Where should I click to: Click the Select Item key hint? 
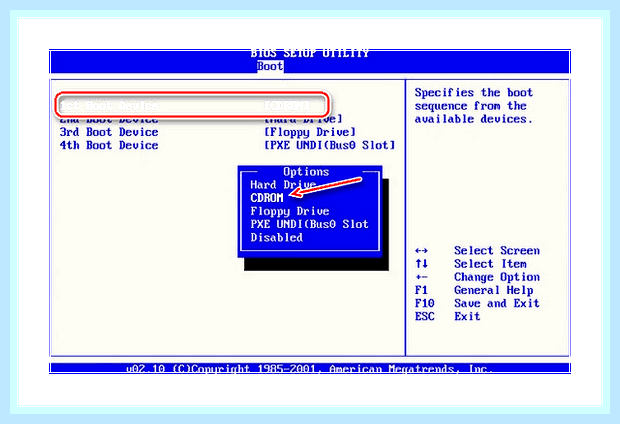click(471, 264)
